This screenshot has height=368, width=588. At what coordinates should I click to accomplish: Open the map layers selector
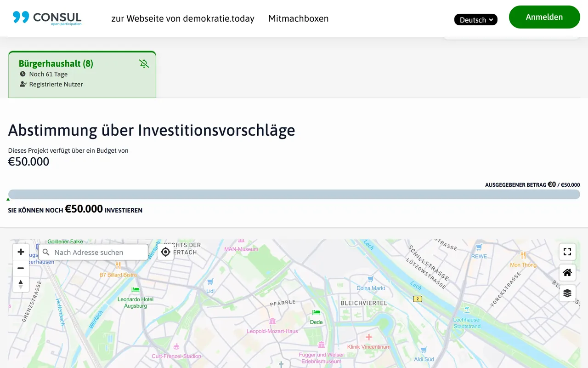(567, 293)
